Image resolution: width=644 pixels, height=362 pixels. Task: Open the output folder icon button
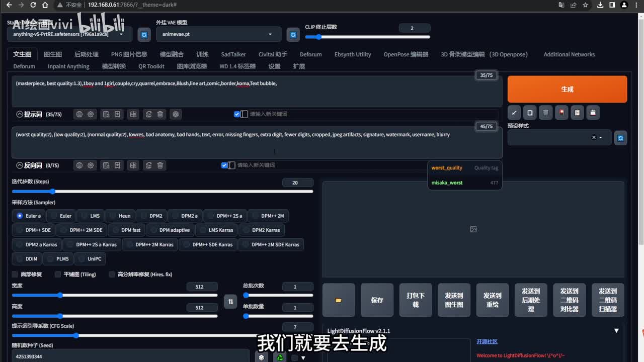tap(339, 300)
